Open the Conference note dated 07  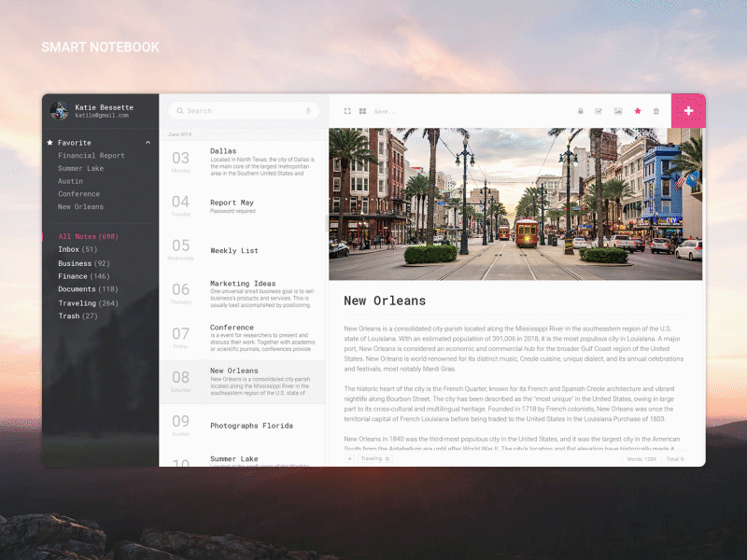pos(242,338)
